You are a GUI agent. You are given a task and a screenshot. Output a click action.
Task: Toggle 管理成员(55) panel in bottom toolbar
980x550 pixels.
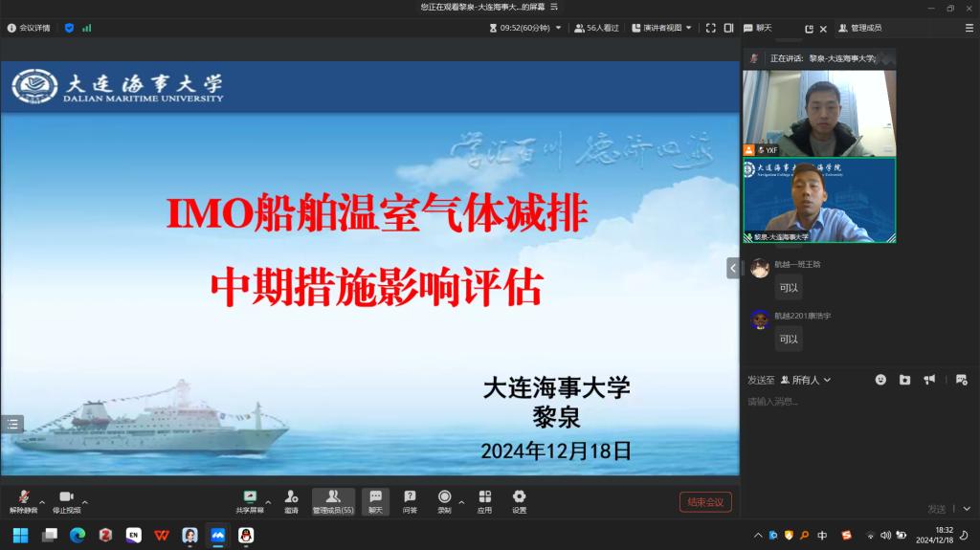coord(333,501)
